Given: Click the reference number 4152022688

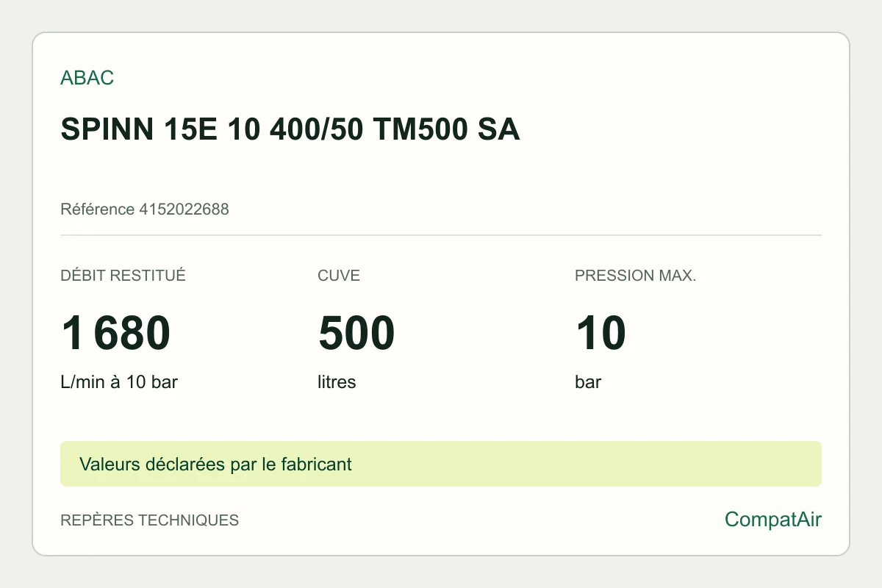Looking at the screenshot, I should (184, 209).
